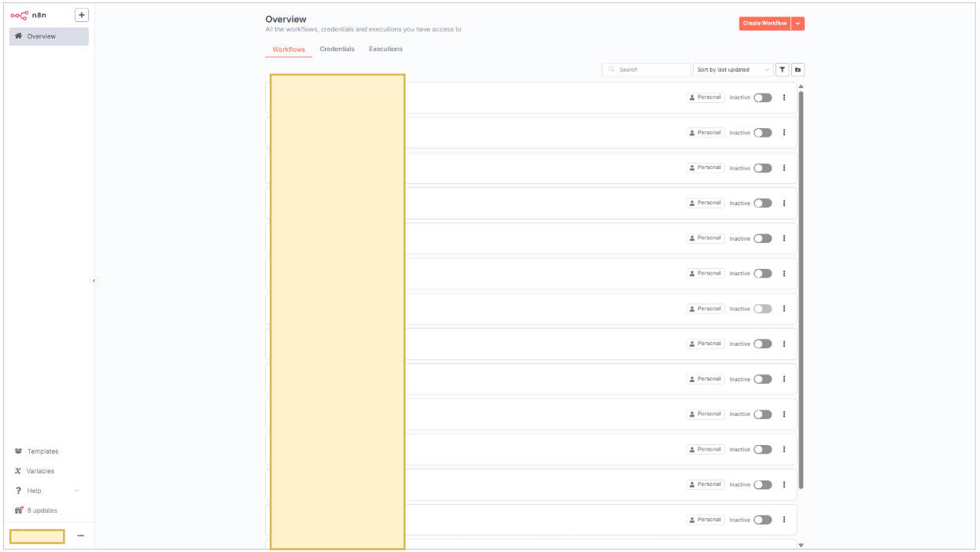The height and width of the screenshot is (552, 980).
Task: Switch to the Credentials tab
Action: (337, 50)
